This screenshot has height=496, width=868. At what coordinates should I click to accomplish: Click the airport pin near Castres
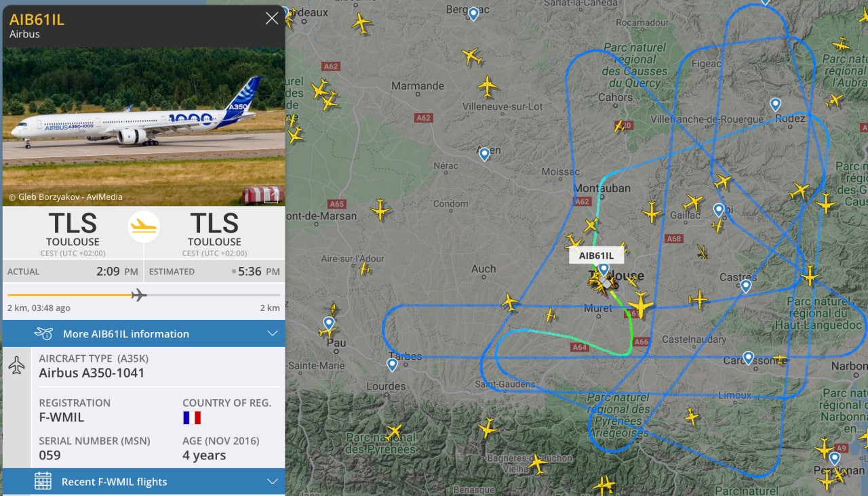click(x=745, y=287)
